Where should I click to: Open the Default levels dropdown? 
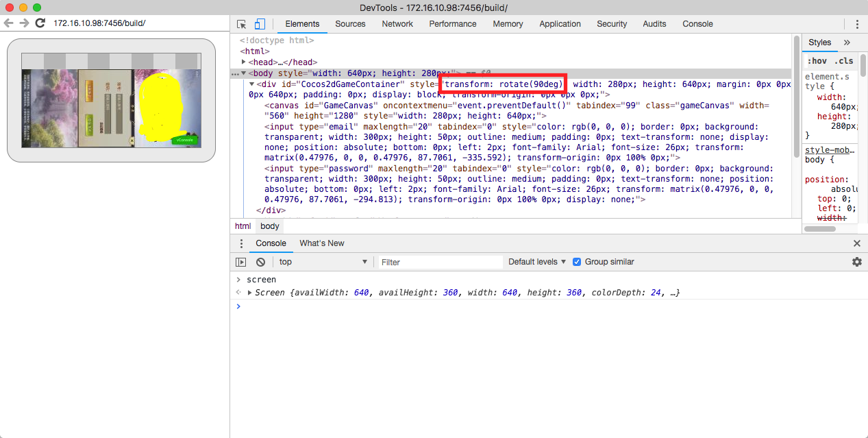[538, 262]
